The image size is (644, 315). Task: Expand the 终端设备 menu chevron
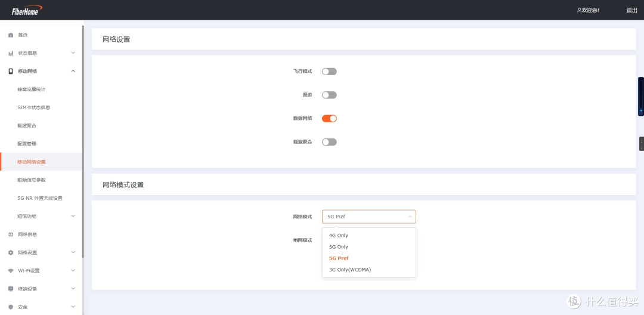[73, 288]
